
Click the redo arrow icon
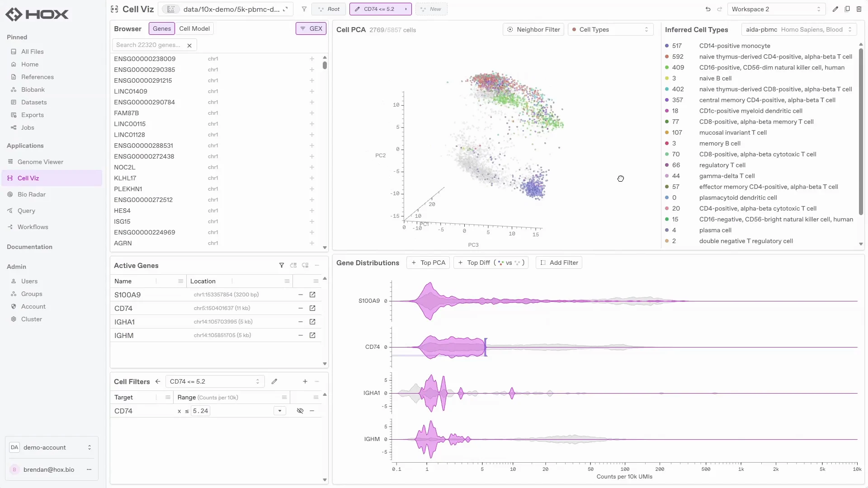pos(719,9)
